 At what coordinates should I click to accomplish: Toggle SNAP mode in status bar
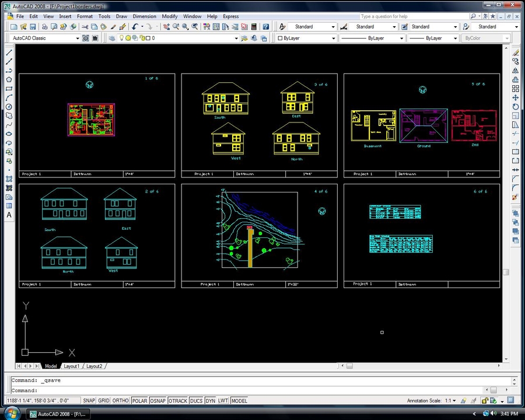pyautogui.click(x=89, y=401)
